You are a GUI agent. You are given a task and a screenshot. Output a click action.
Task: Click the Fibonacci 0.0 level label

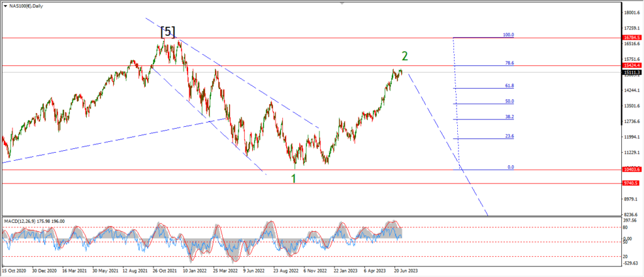pyautogui.click(x=511, y=167)
